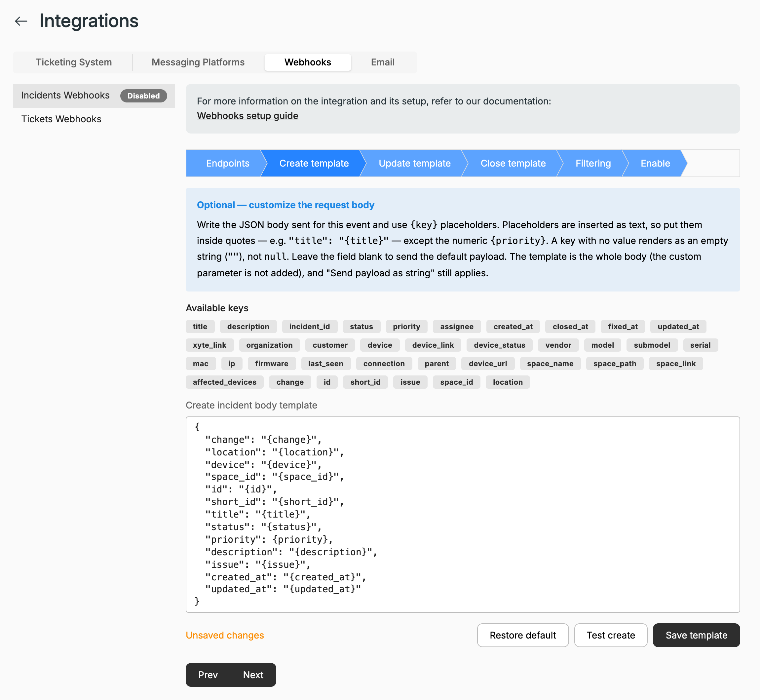The image size is (760, 700).
Task: Select the priority key chip
Action: pos(406,327)
